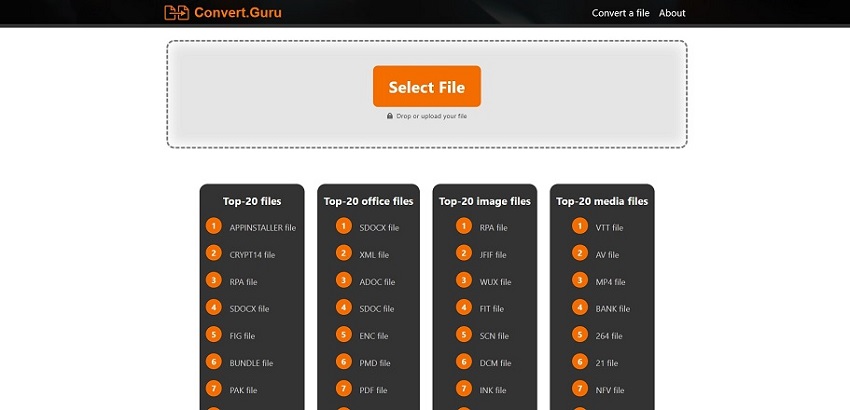Screen dimensions: 850x410
Task: Click the number 1 badge beside APPINSTALLER file
Action: pyautogui.click(x=214, y=226)
